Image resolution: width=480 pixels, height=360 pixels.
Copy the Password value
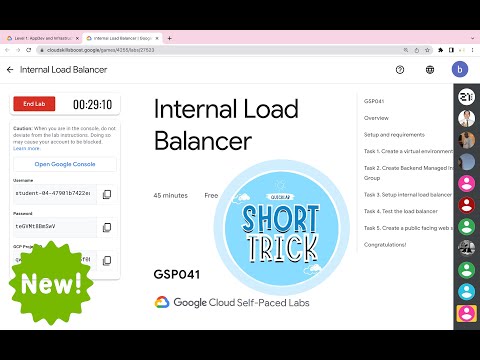[x=107, y=227]
